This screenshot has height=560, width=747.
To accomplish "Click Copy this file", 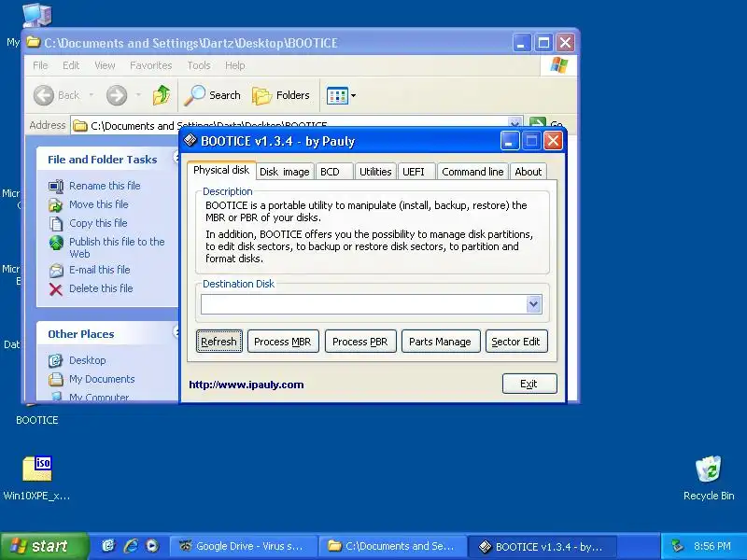I will [x=98, y=223].
